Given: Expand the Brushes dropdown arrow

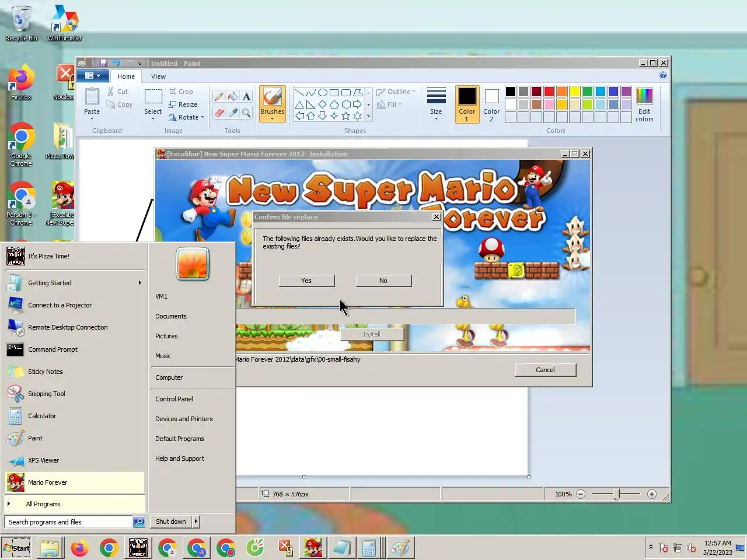Looking at the screenshot, I should 272,118.
